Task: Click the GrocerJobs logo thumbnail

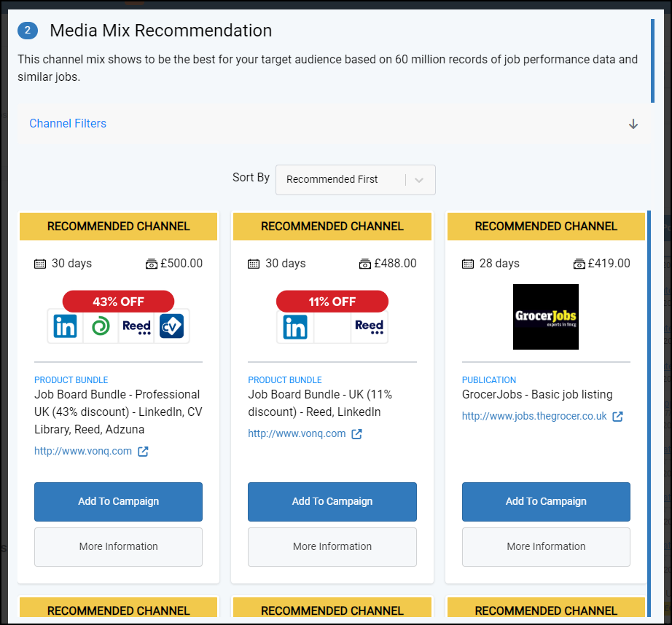Action: [x=546, y=317]
